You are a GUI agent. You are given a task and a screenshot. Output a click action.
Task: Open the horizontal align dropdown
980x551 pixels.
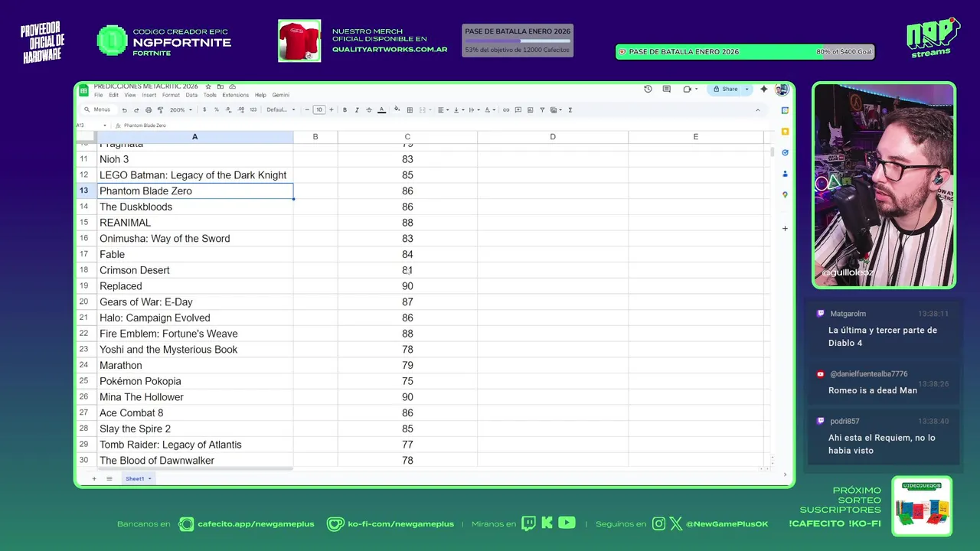[x=443, y=109]
